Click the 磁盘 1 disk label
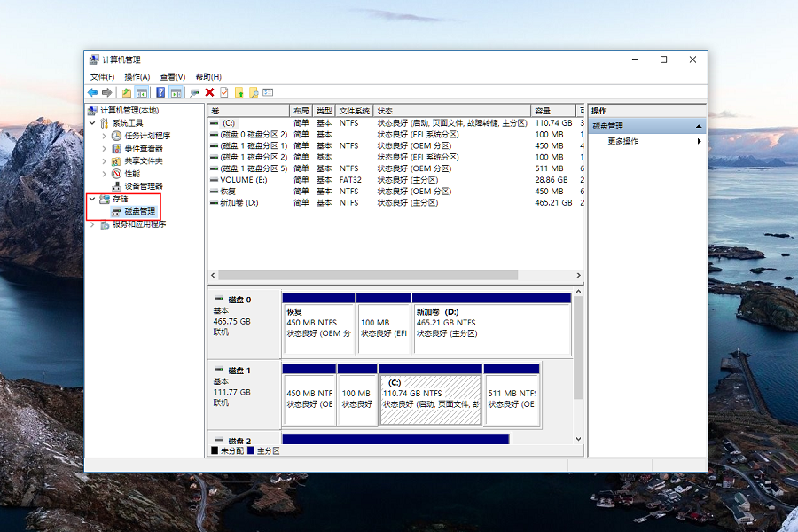 click(x=239, y=371)
